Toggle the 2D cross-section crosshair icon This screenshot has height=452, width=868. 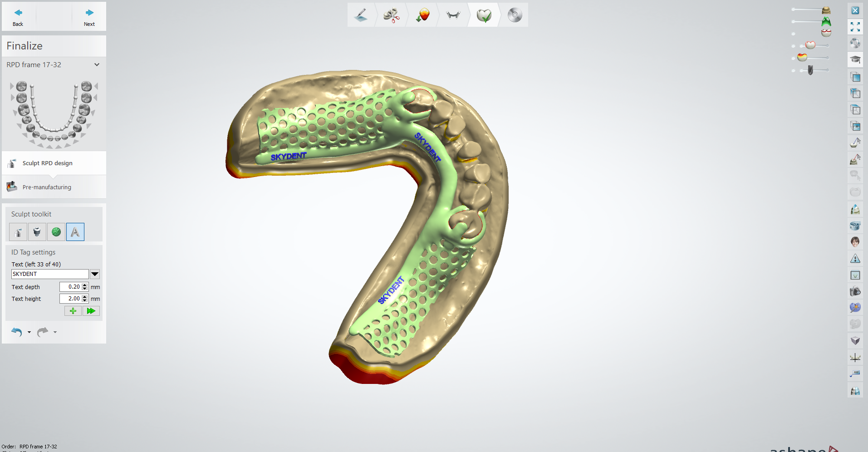[855, 358]
